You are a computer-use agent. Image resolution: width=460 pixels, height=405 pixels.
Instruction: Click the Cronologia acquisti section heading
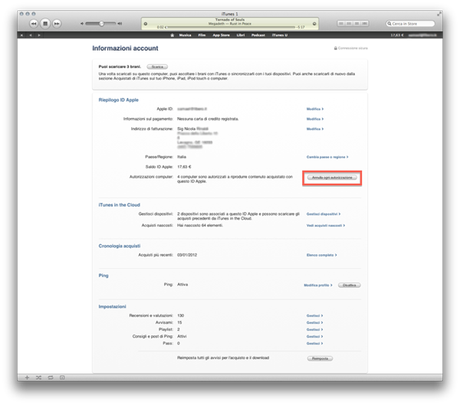[x=119, y=246]
